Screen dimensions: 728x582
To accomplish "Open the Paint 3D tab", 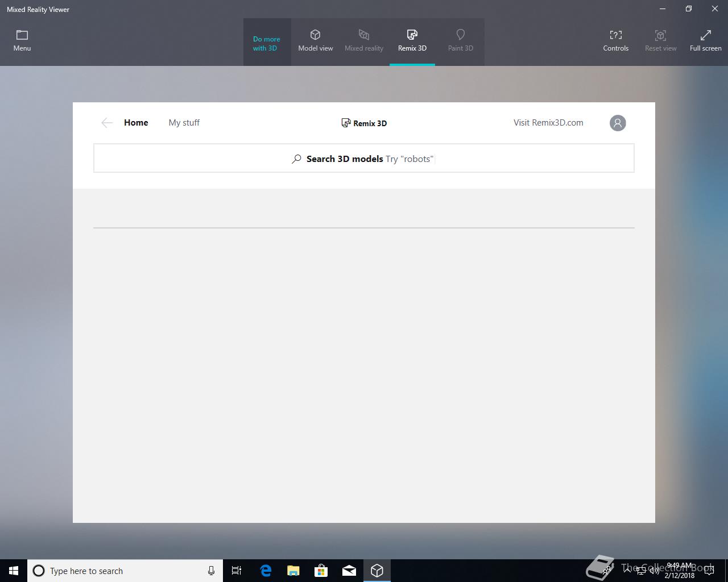I will pos(461,41).
